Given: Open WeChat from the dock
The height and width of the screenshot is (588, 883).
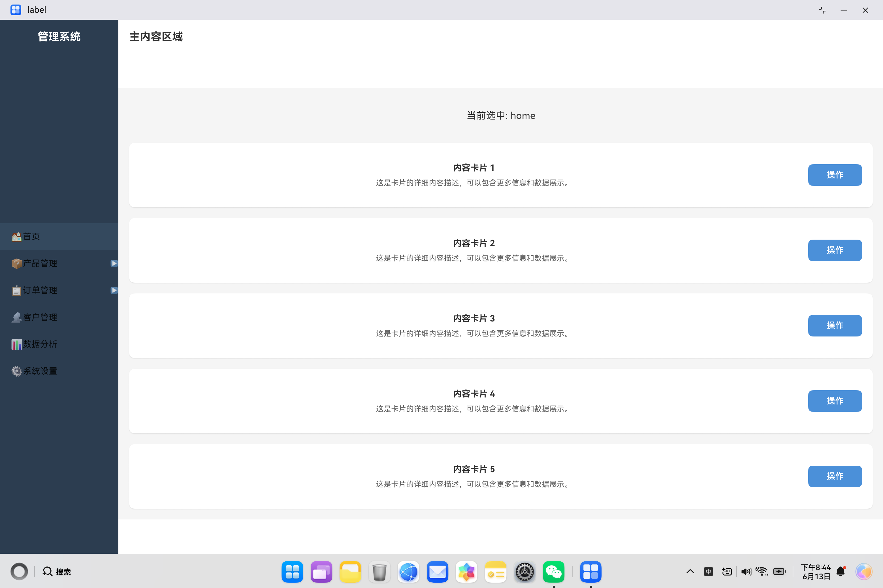Looking at the screenshot, I should 554,572.
